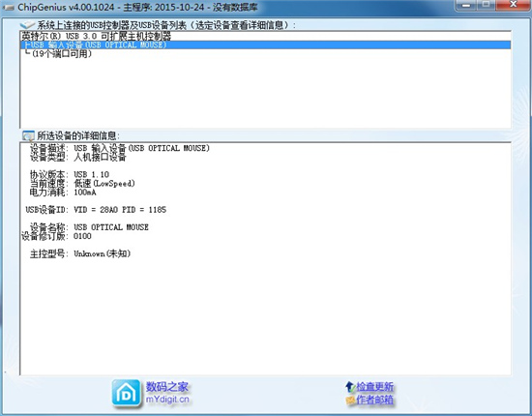Open the 检查更新 link
The image size is (532, 416).
375,386
